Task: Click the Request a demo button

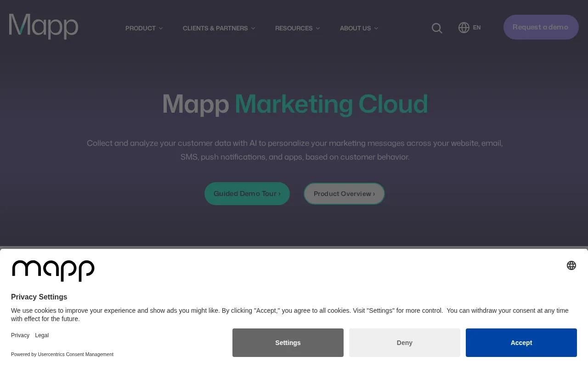Action: click(x=541, y=27)
